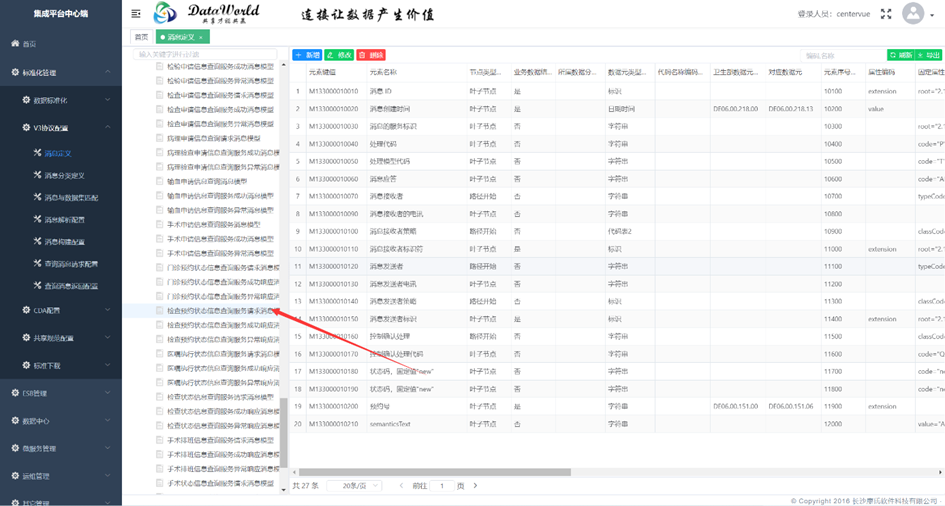The height and width of the screenshot is (506, 945).
Task: Click cell DF06.00.151.06 in row 19
Action: click(x=791, y=406)
